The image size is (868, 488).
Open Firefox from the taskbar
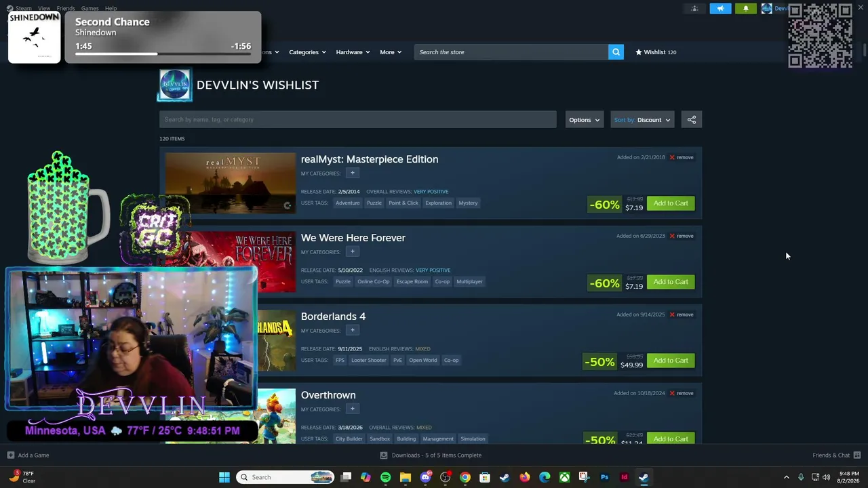525,477
